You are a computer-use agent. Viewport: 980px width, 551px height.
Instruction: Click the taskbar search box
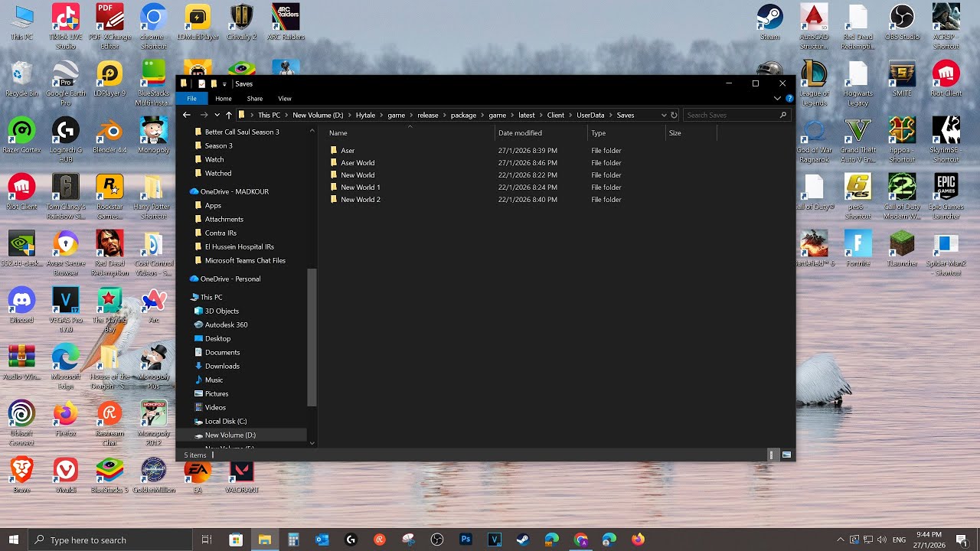110,540
